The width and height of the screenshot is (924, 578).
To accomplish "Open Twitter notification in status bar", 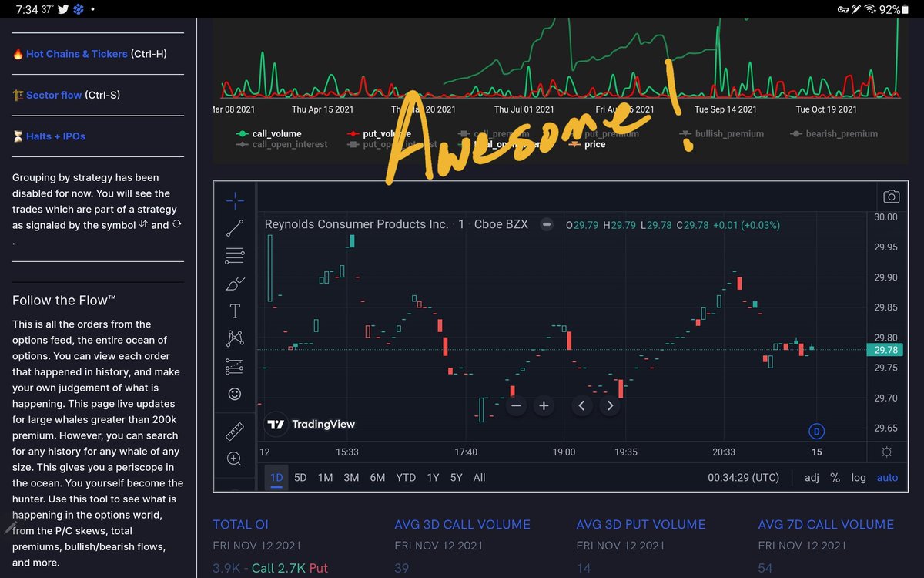I will (63, 9).
